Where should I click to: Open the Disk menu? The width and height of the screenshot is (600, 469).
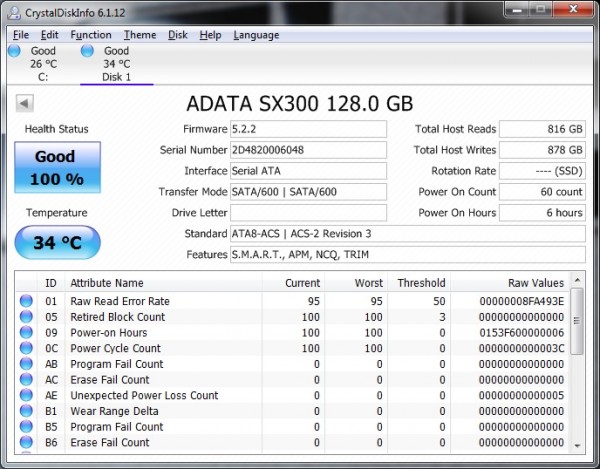178,35
